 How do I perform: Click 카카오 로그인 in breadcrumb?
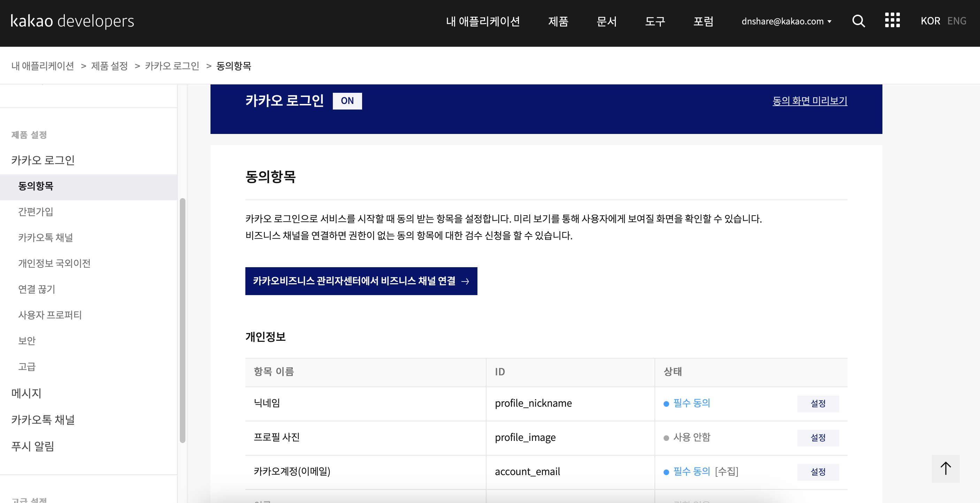(x=172, y=66)
